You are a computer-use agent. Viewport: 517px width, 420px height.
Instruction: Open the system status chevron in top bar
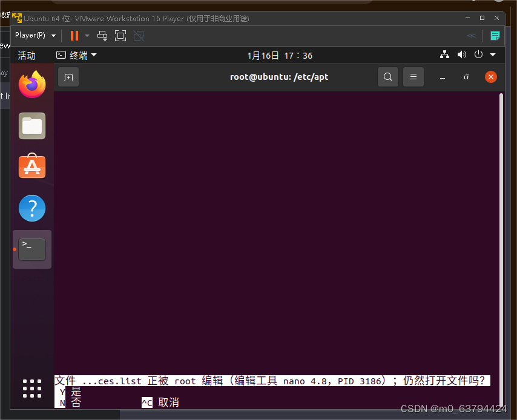pos(493,54)
